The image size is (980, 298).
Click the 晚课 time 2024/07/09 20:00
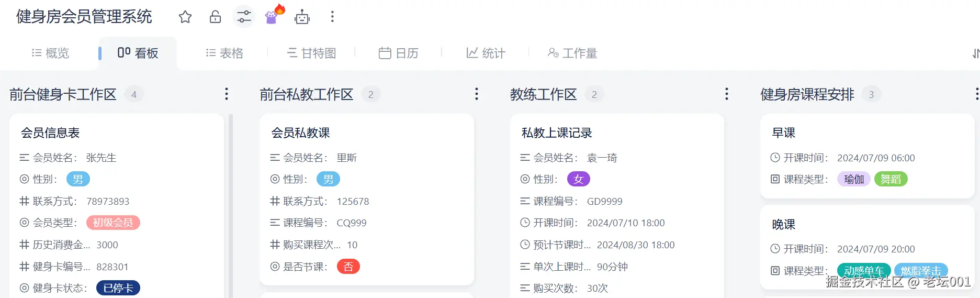(x=876, y=249)
